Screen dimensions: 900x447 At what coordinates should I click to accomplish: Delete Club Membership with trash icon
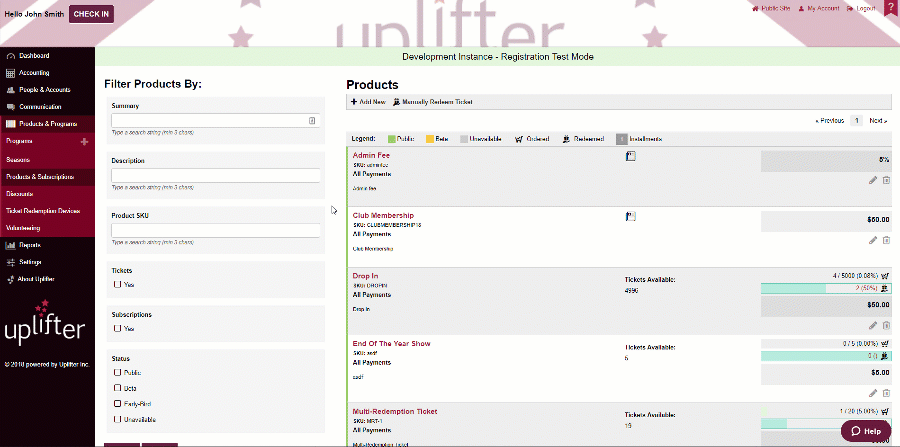coord(886,240)
